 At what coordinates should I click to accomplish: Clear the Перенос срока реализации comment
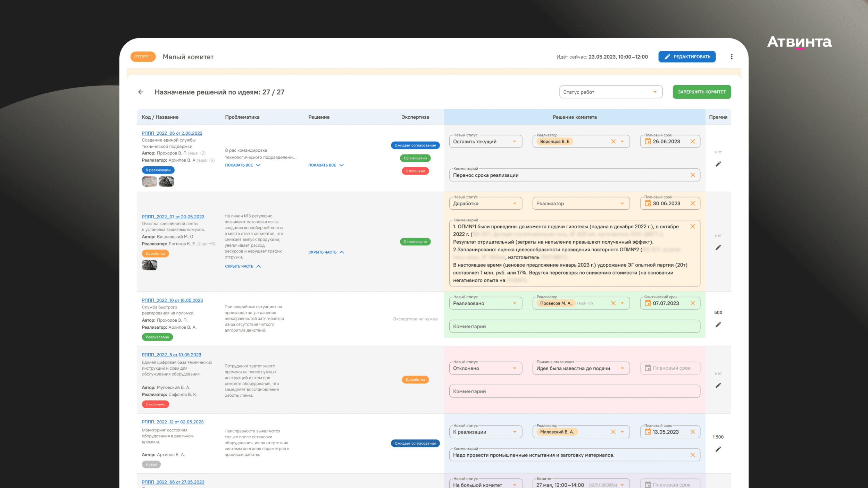692,175
